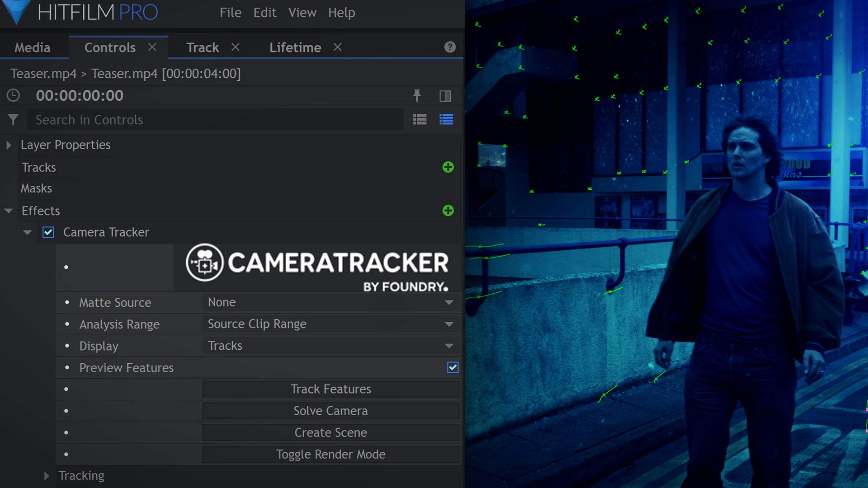
Task: Click the timecode clock icon
Action: 13,95
